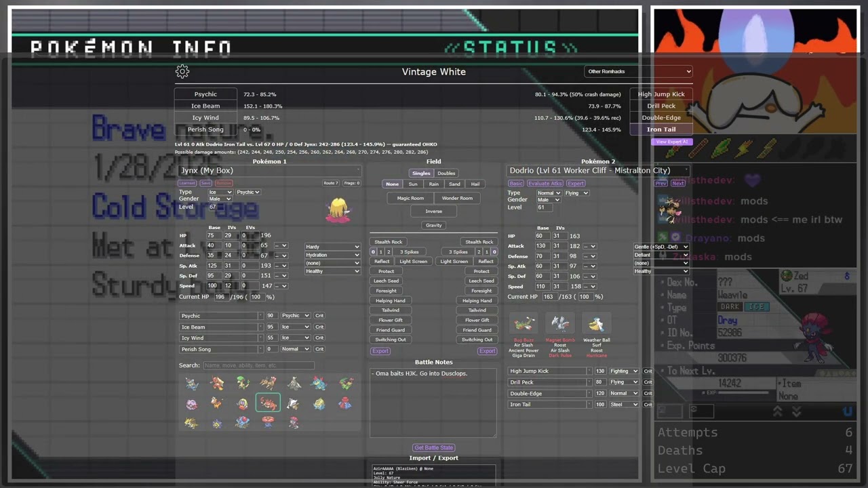This screenshot has width=868, height=488.
Task: Select the Yanmega icon above Bug Buzz
Action: pyautogui.click(x=524, y=325)
